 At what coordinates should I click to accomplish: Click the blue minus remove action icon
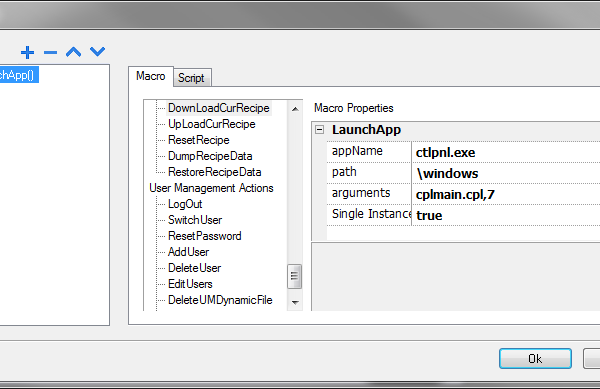(x=50, y=52)
